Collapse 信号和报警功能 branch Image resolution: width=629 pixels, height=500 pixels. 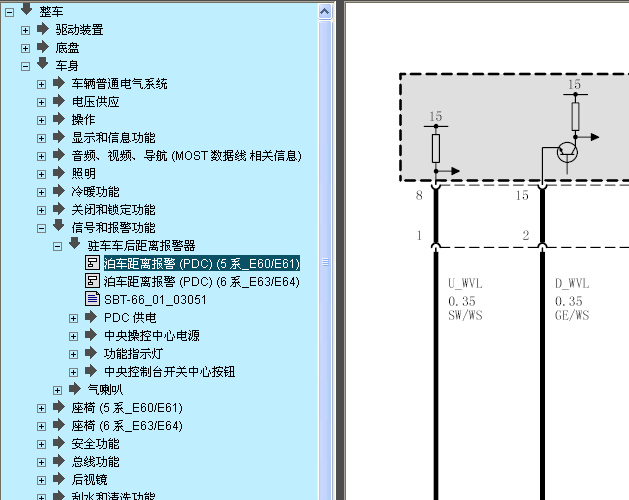pyautogui.click(x=41, y=229)
